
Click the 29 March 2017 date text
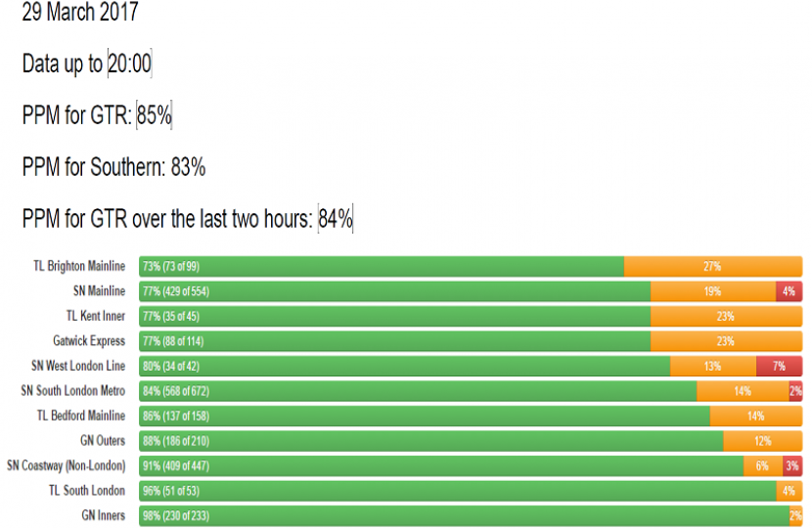(x=80, y=14)
